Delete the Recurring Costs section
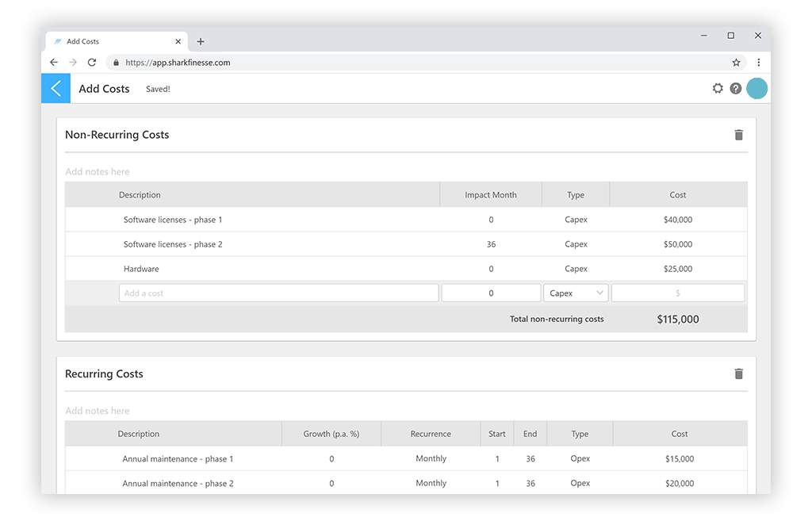Screen dimensions: 812x521 tap(739, 374)
